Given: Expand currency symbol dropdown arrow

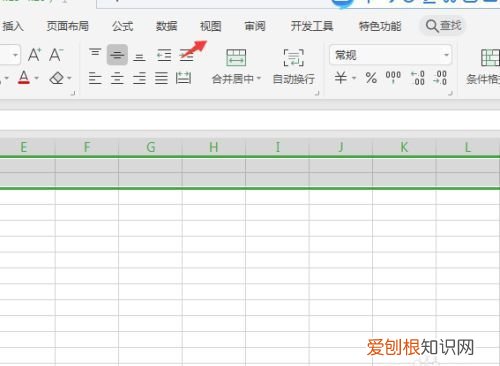Looking at the screenshot, I should click(354, 78).
